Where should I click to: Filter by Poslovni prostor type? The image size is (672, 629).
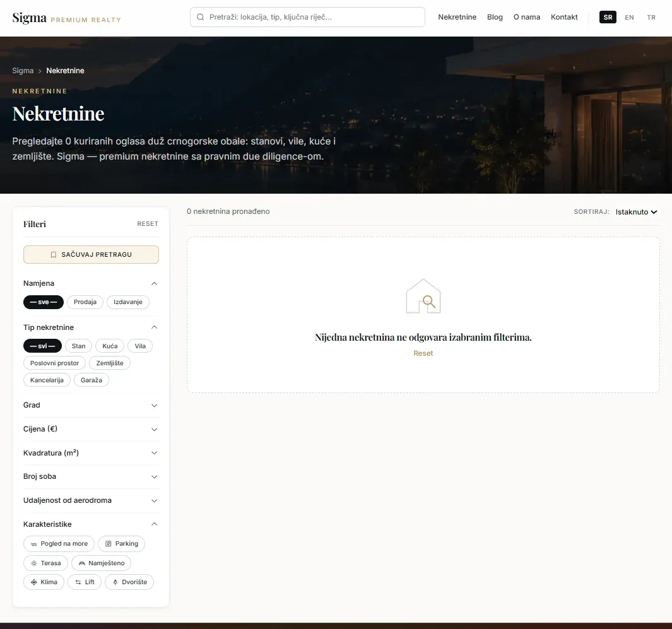(54, 363)
